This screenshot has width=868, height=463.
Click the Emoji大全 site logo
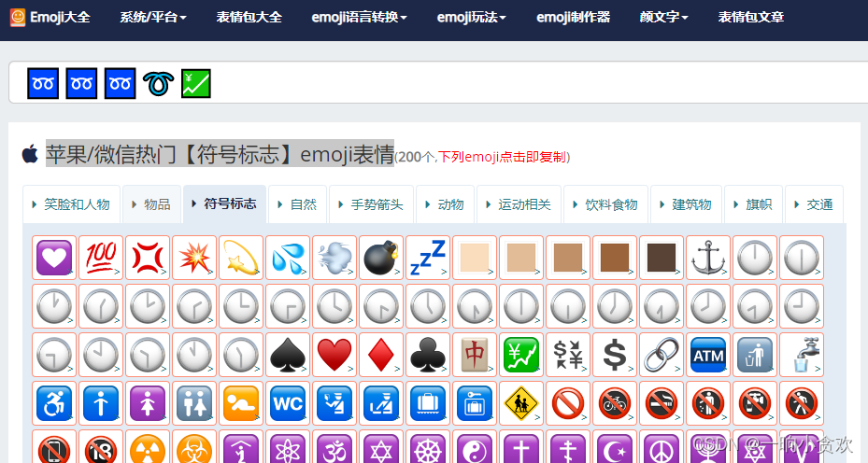50,17
